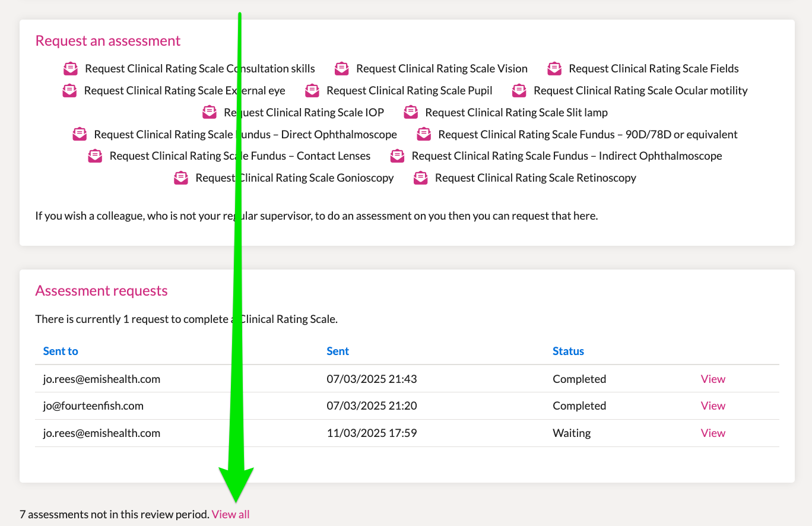Click the Assessment requests heading
The width and height of the screenshot is (812, 526).
pos(101,291)
